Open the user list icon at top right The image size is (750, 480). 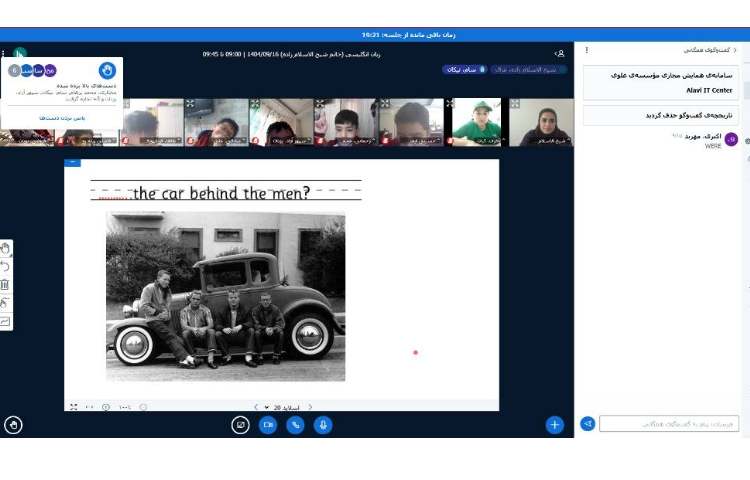(559, 52)
